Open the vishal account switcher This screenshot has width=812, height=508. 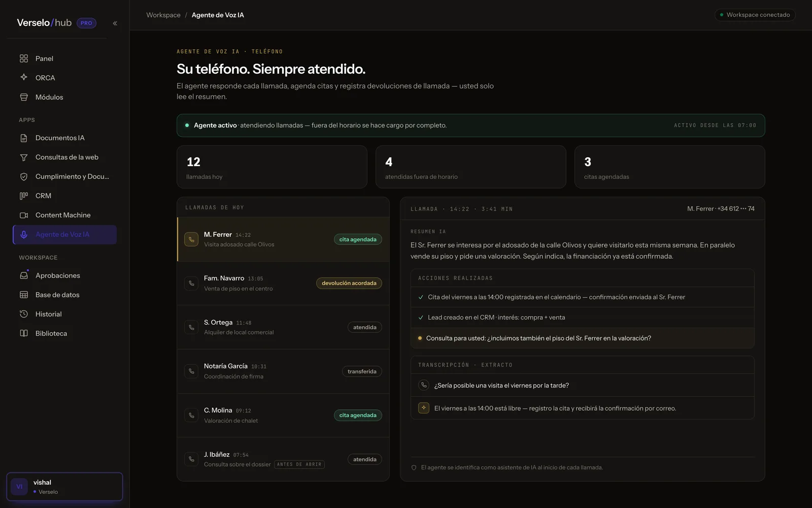(65, 487)
